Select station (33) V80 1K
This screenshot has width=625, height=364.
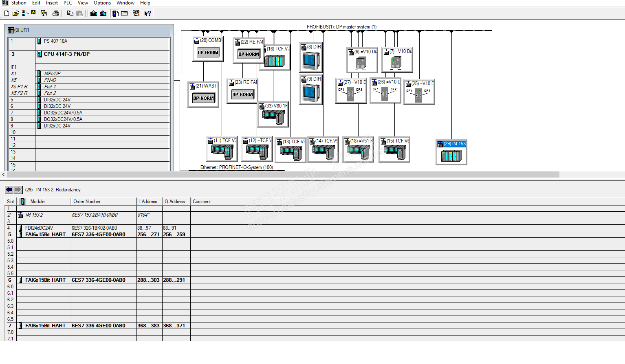pos(273,114)
